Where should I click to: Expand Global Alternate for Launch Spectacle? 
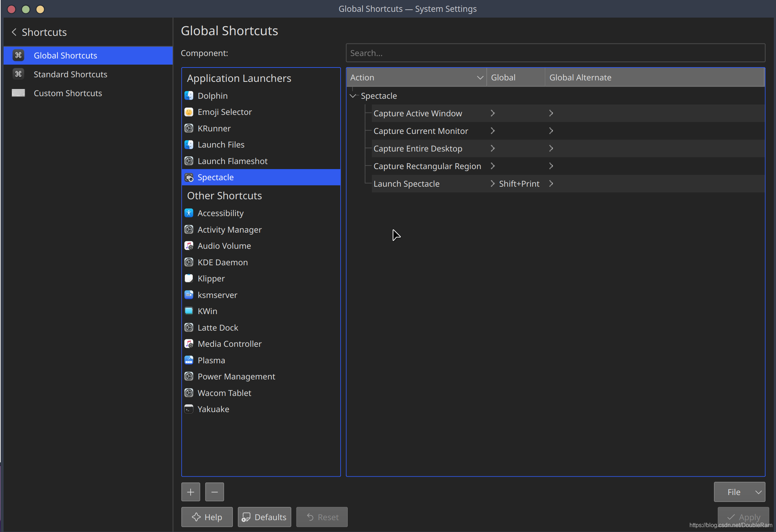551,183
